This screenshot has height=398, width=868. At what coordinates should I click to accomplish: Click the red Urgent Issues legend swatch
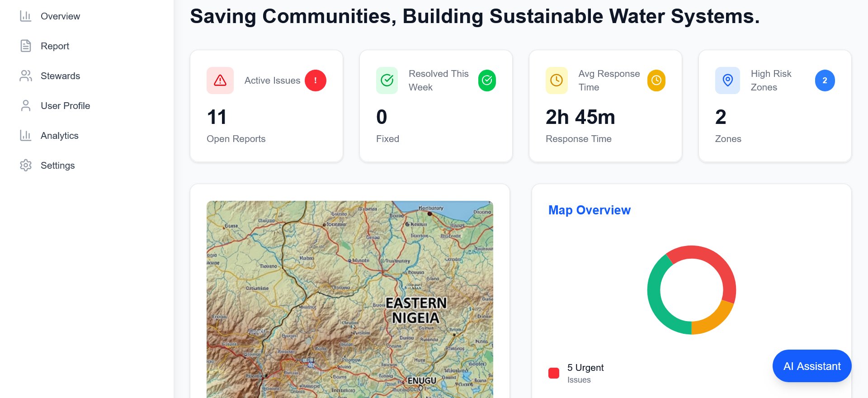point(554,373)
